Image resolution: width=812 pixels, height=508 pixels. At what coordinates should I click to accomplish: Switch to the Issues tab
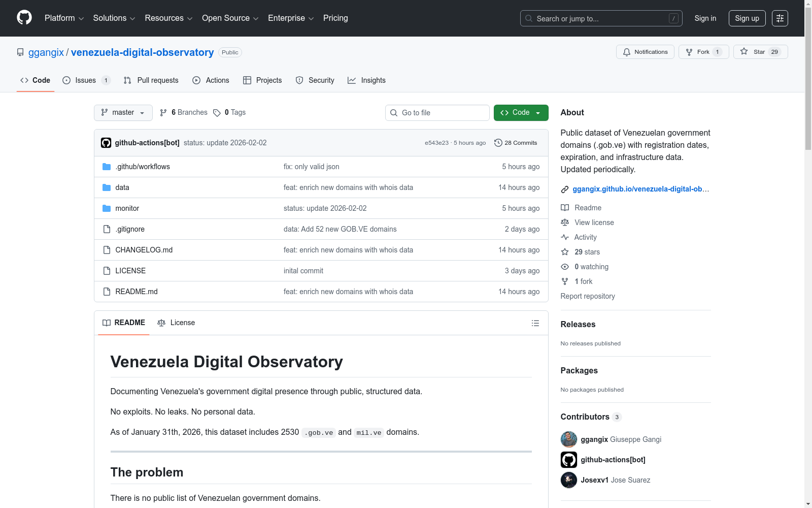click(86, 80)
